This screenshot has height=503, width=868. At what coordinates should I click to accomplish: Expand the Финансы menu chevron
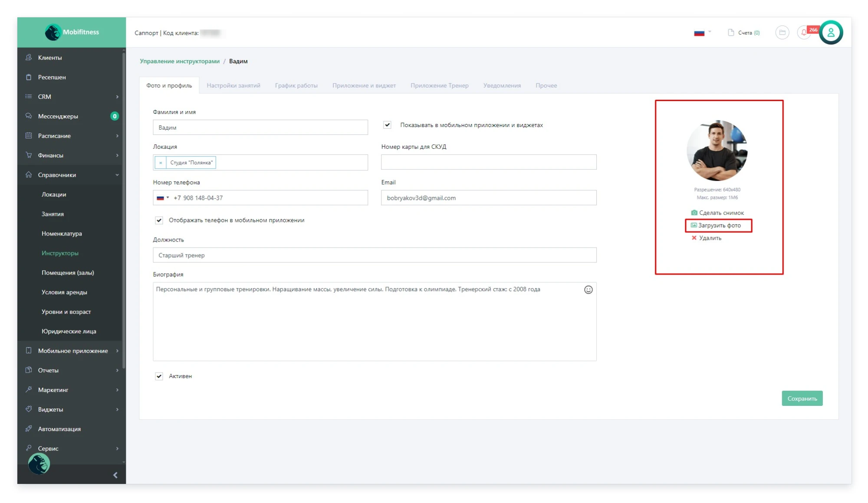point(117,155)
